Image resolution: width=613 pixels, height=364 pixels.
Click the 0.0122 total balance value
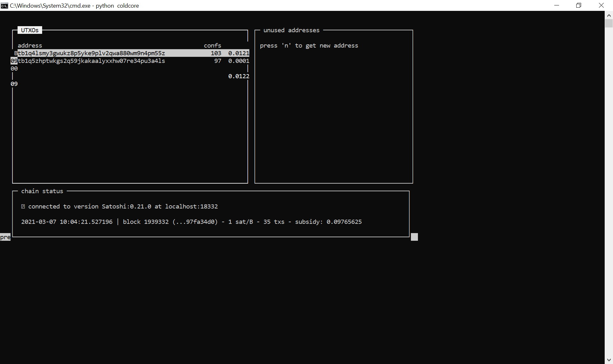tap(238, 76)
